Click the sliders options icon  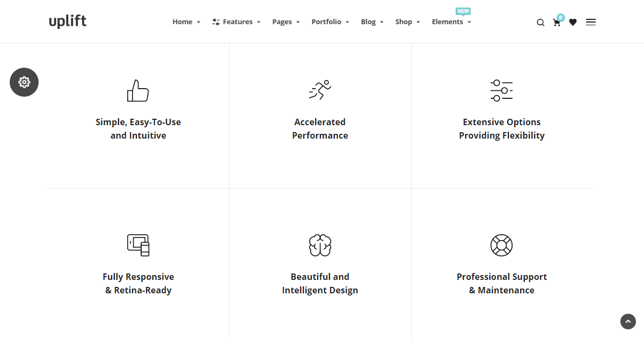501,90
